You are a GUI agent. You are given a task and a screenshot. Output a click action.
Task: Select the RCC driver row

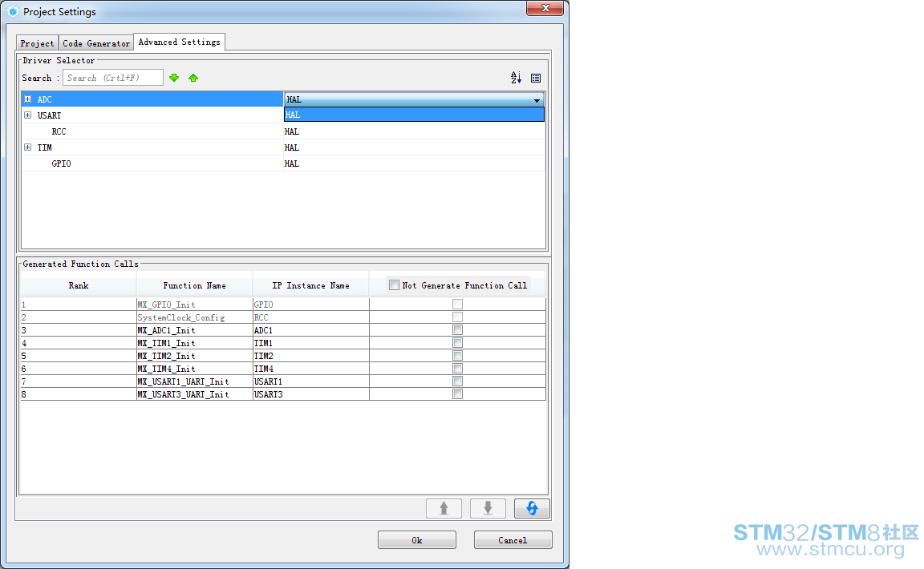[283, 131]
